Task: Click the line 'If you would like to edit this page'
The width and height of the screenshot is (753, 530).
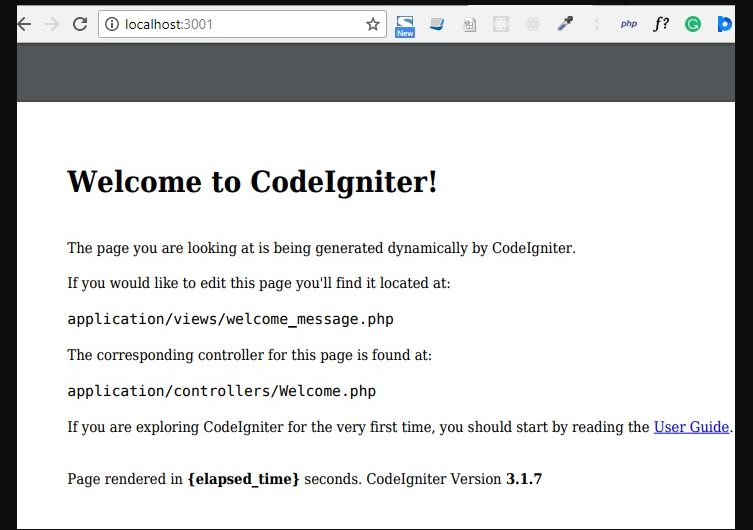Action: (259, 283)
